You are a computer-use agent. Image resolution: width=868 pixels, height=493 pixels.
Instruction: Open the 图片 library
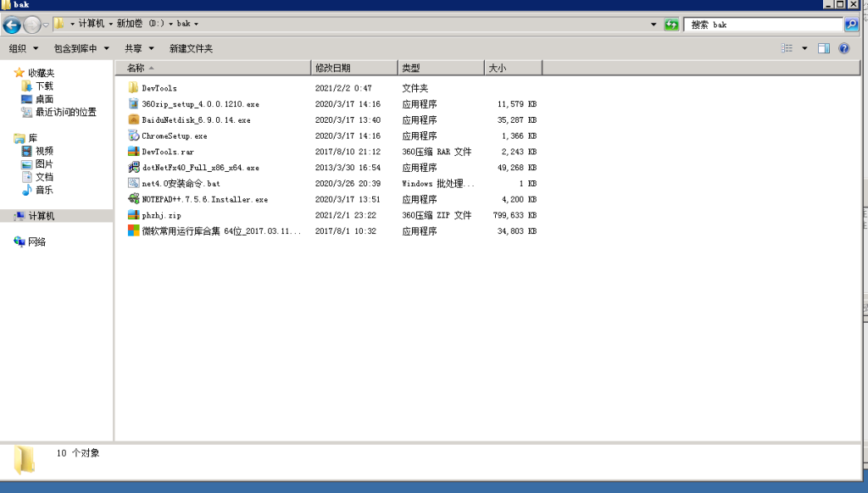(x=44, y=164)
